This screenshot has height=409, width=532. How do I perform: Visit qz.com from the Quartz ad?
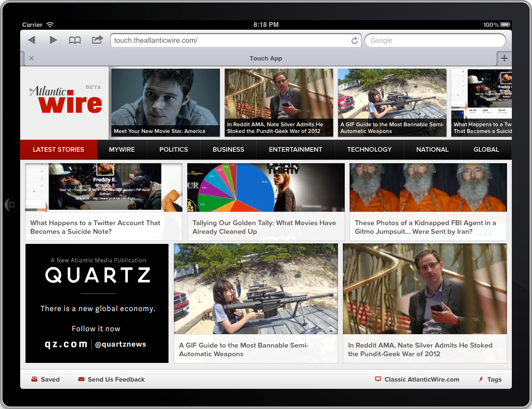pos(66,344)
